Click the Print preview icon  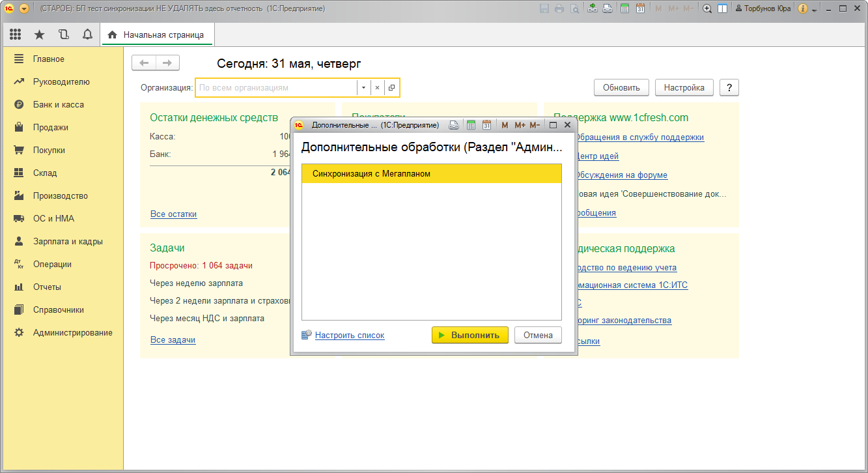click(x=574, y=9)
